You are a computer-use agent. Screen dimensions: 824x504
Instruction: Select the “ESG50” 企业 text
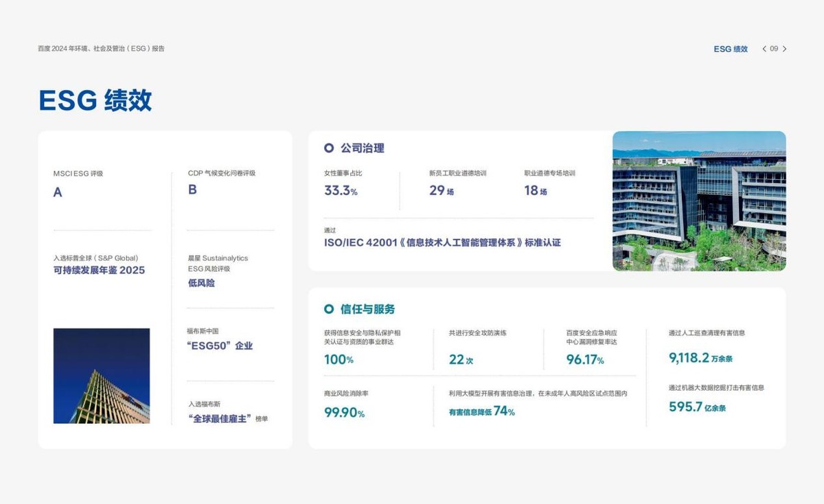[220, 345]
